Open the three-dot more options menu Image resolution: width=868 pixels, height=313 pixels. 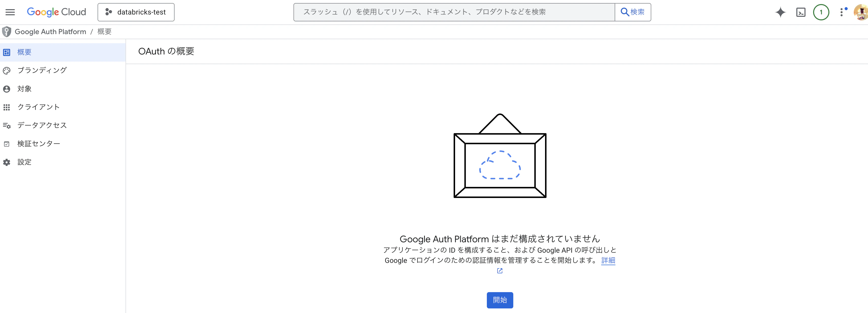841,12
